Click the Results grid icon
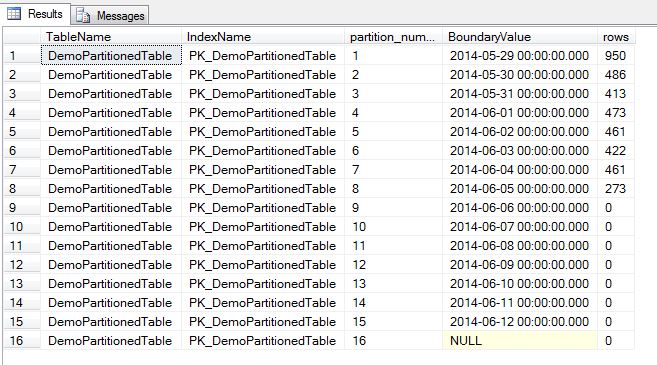The image size is (657, 365). (14, 14)
